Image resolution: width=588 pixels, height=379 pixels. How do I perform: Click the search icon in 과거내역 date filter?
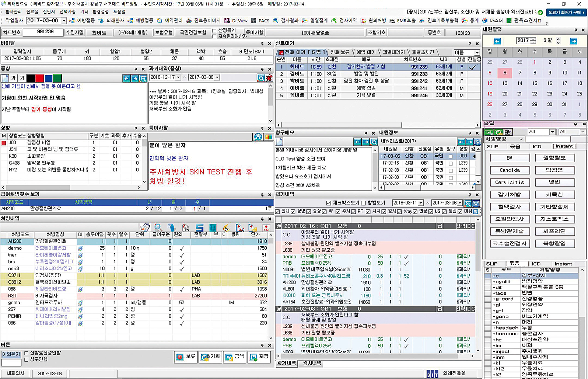pyautogui.click(x=468, y=203)
